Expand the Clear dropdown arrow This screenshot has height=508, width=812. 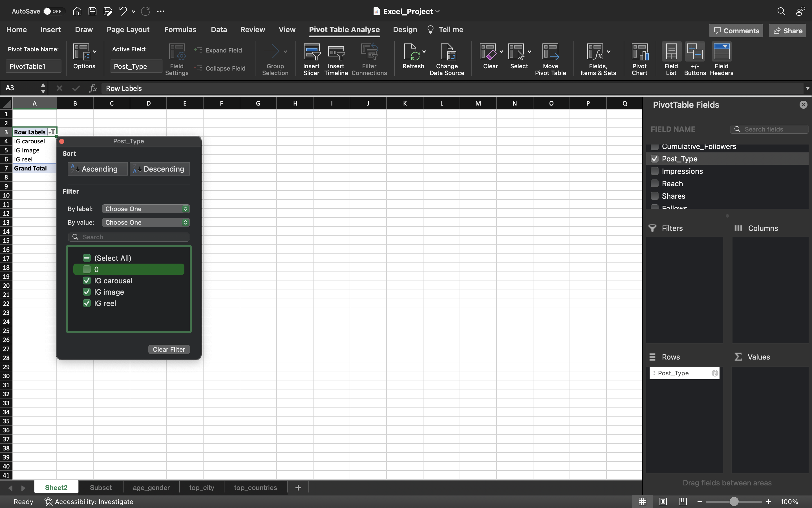point(501,51)
